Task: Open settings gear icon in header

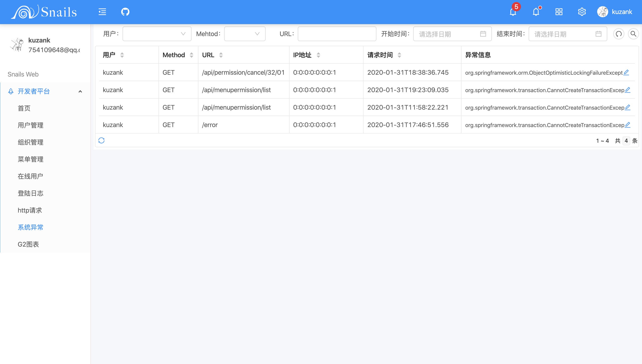Action: pos(582,12)
